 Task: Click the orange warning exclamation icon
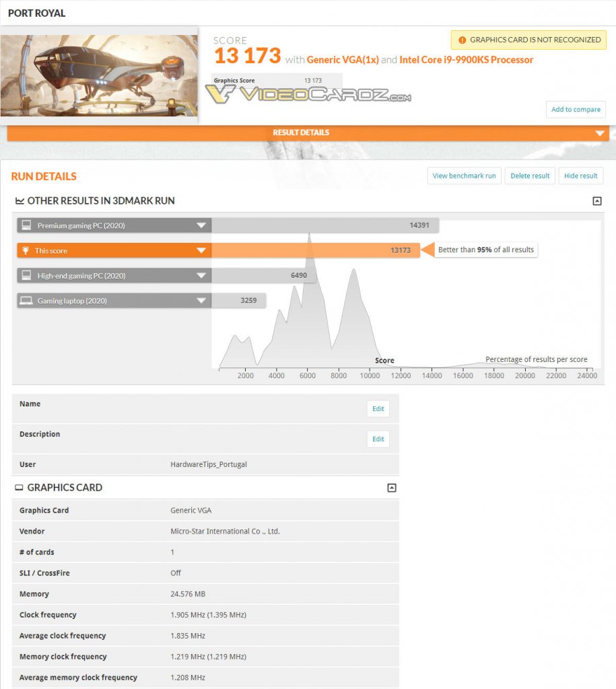pos(462,40)
